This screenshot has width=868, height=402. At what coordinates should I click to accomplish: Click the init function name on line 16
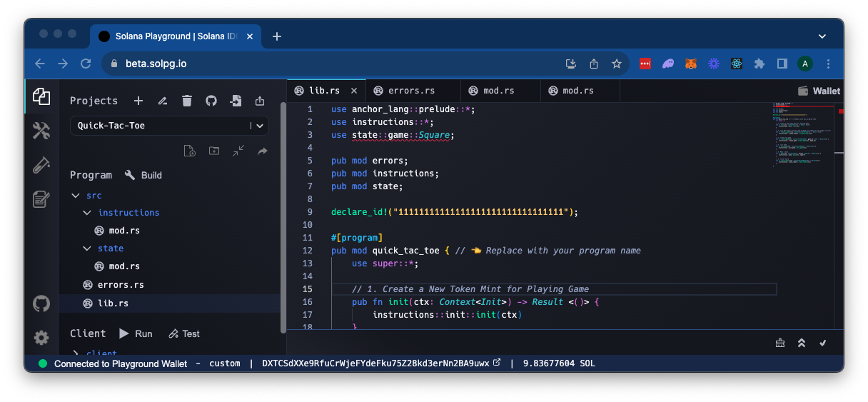coord(397,302)
